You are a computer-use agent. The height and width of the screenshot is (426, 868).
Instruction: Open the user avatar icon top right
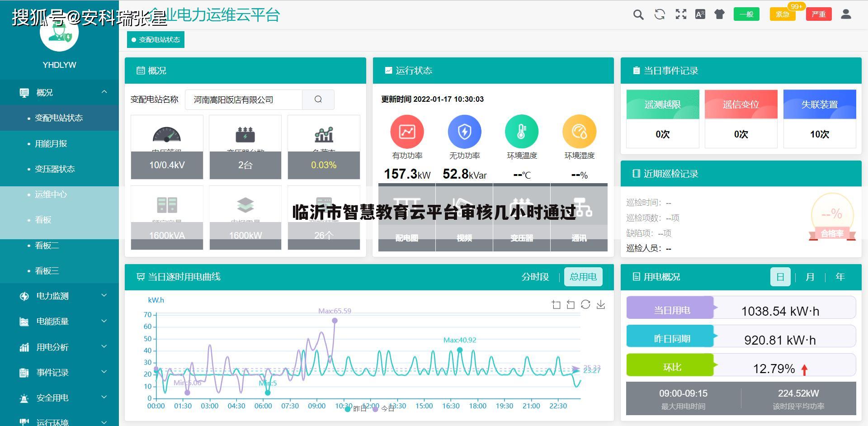pos(845,14)
